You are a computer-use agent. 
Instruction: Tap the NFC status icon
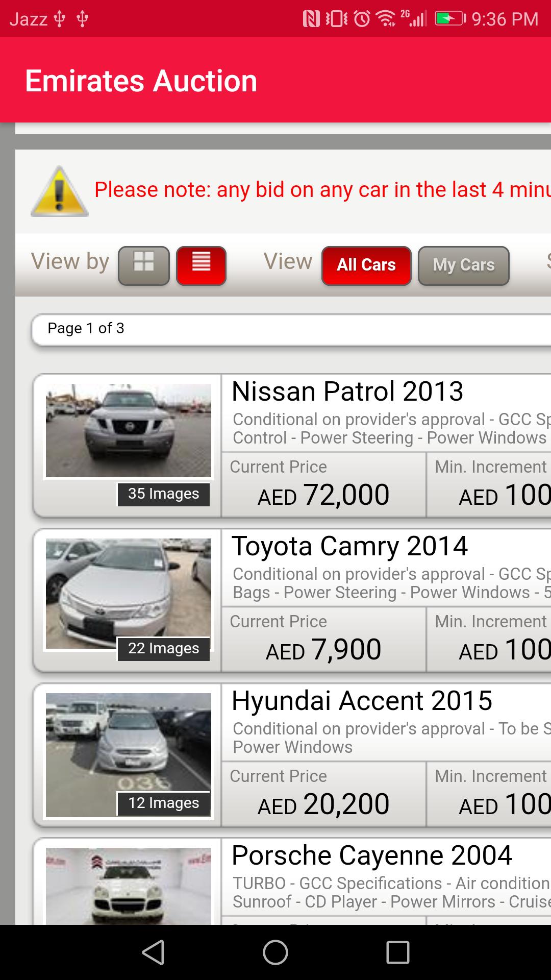pos(311,19)
